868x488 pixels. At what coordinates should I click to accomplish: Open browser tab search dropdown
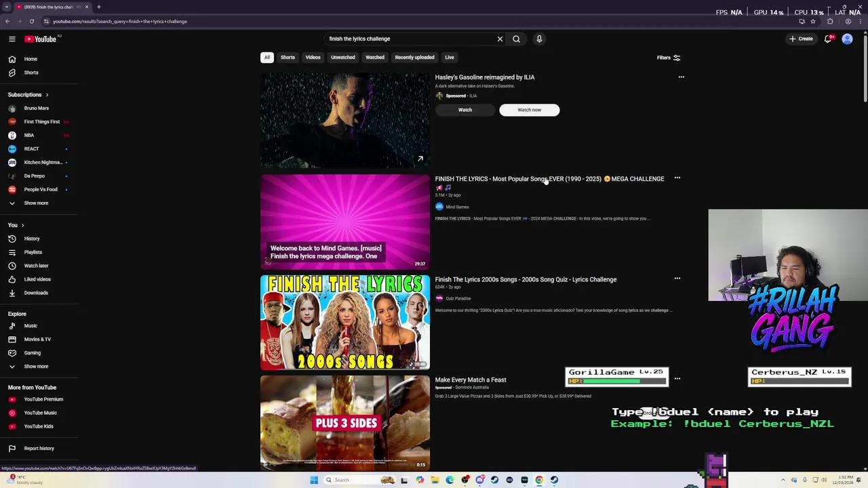point(7,7)
